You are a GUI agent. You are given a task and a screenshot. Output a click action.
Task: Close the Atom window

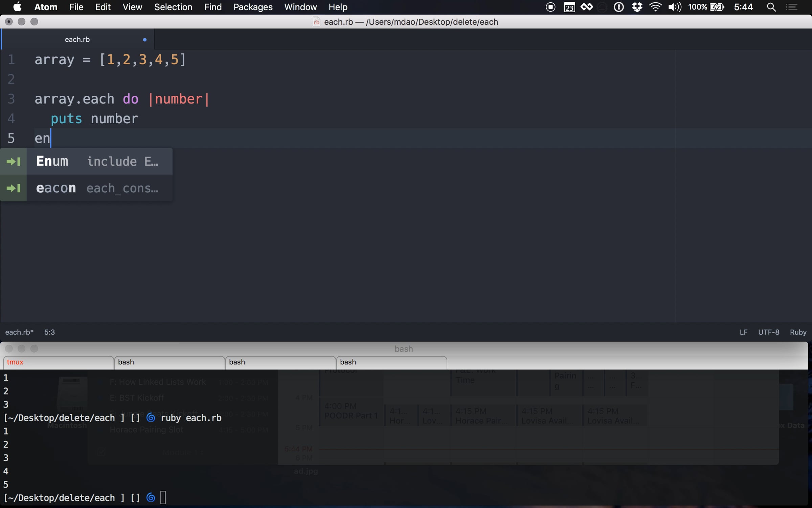9,22
